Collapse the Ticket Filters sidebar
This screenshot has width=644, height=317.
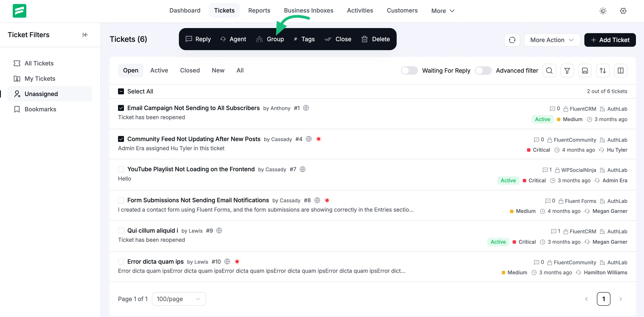[85, 35]
